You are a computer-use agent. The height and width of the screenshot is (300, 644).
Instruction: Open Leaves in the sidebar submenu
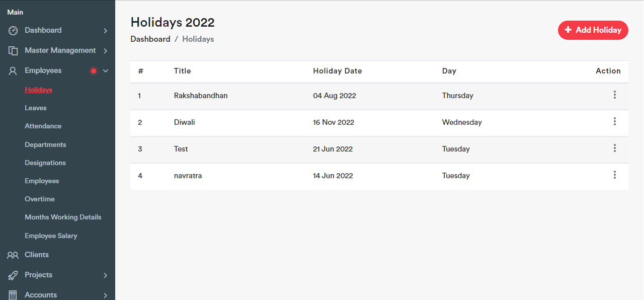36,108
